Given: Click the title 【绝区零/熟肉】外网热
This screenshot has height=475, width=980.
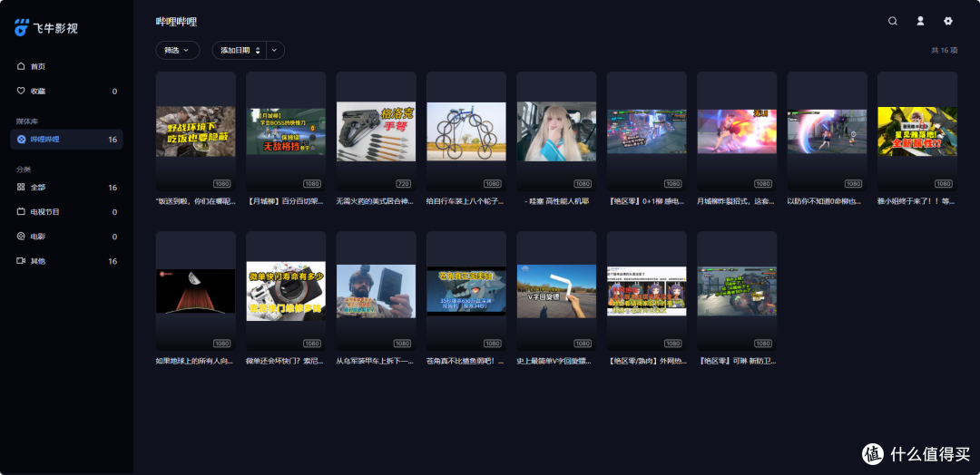Looking at the screenshot, I should (x=647, y=361).
